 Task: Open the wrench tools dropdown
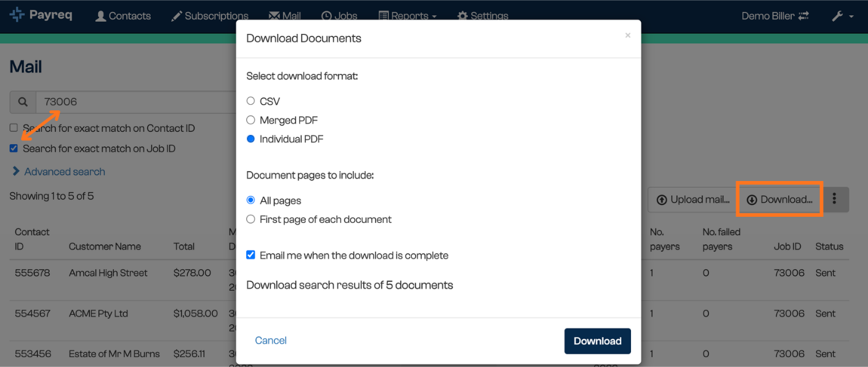(843, 16)
